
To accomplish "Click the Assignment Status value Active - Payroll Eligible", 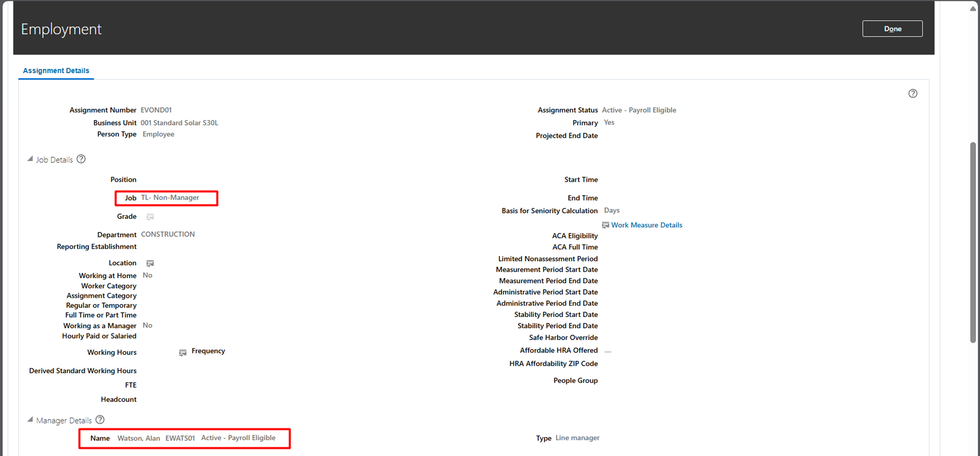I will 639,110.
